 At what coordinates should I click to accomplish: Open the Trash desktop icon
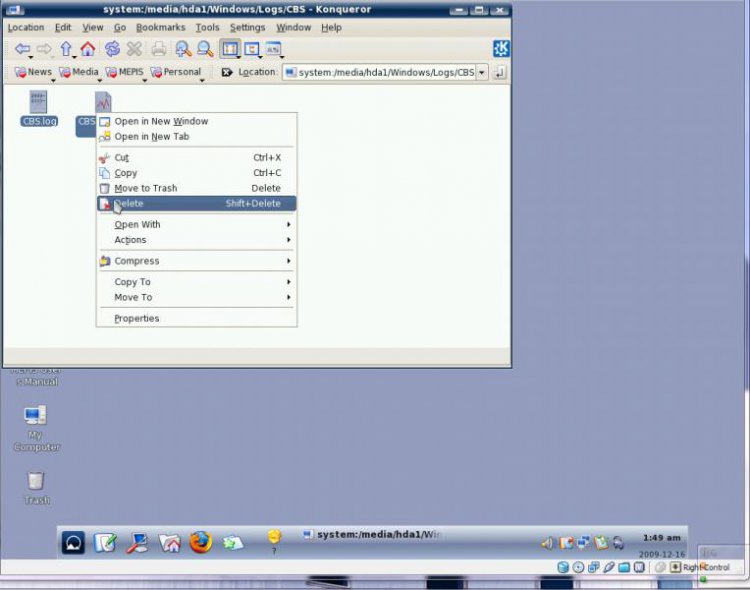36,488
